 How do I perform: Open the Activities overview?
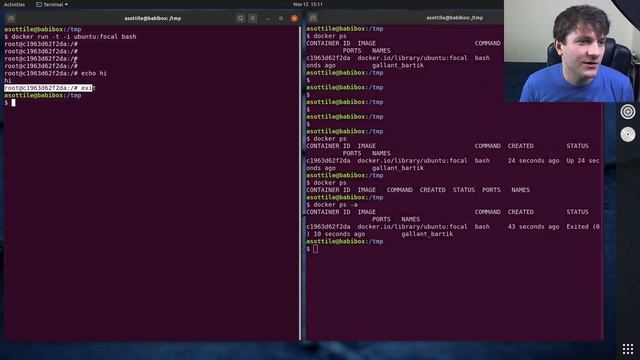point(14,4)
